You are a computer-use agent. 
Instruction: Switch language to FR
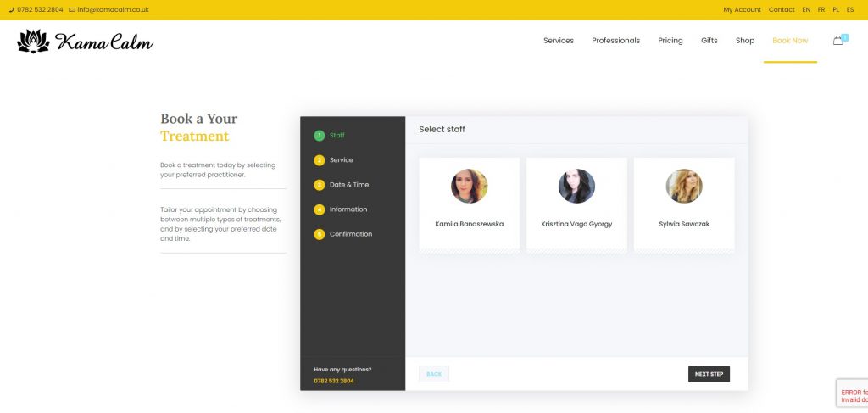821,10
